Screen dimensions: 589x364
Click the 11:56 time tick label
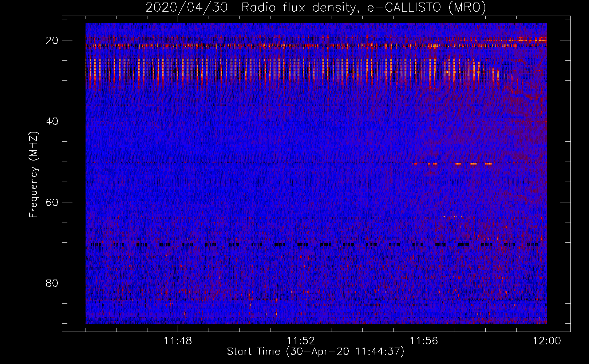[x=424, y=341]
